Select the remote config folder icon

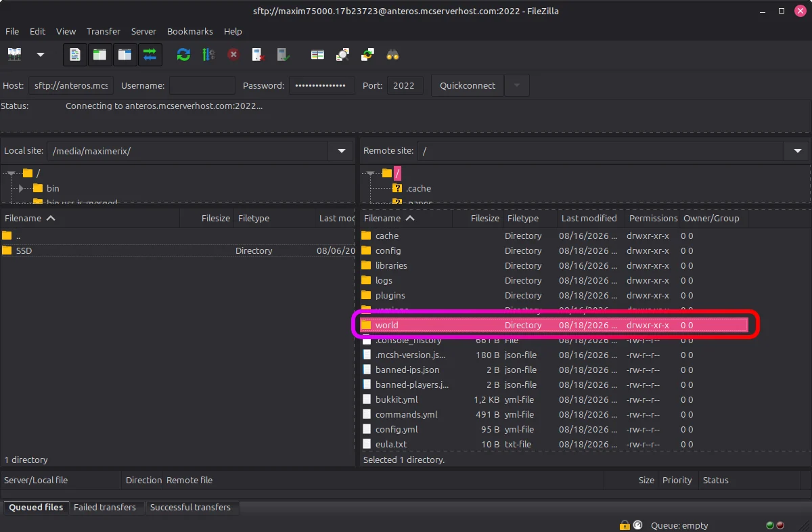click(367, 250)
